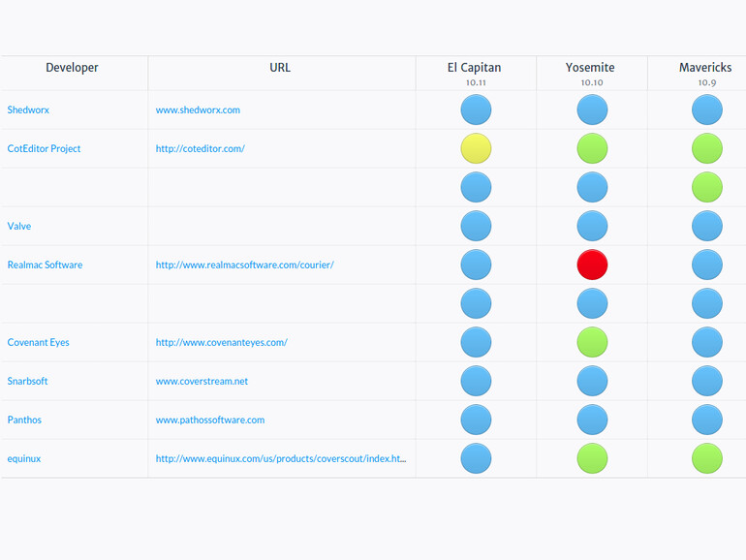
Task: Open the Realmac Software developer link
Action: [x=45, y=265]
